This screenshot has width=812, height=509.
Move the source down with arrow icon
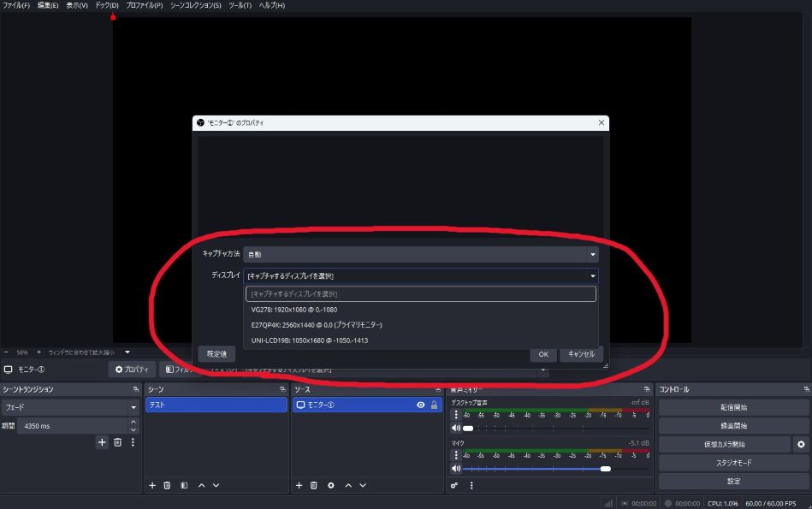pyautogui.click(x=362, y=485)
